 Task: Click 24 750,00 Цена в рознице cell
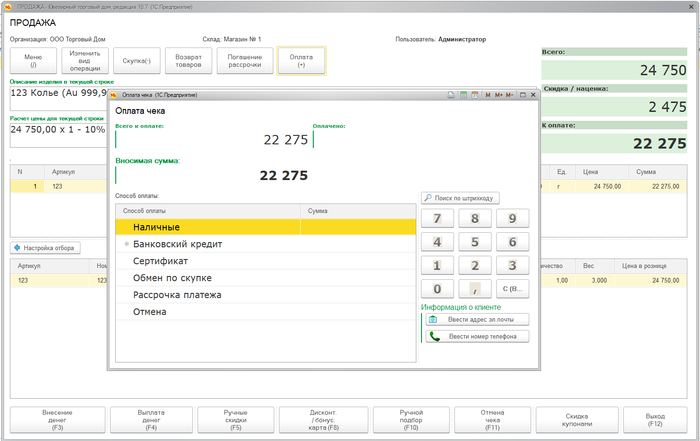[650, 280]
